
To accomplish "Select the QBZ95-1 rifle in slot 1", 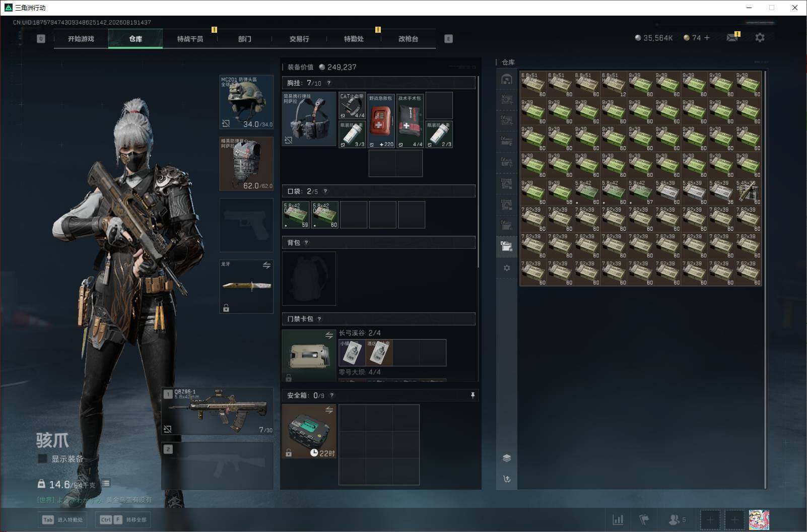I will pyautogui.click(x=218, y=411).
